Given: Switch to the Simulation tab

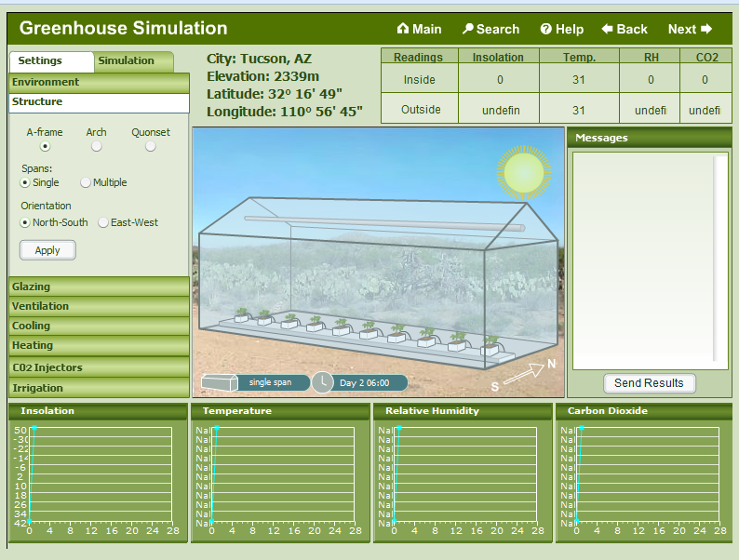Looking at the screenshot, I should coord(127,61).
